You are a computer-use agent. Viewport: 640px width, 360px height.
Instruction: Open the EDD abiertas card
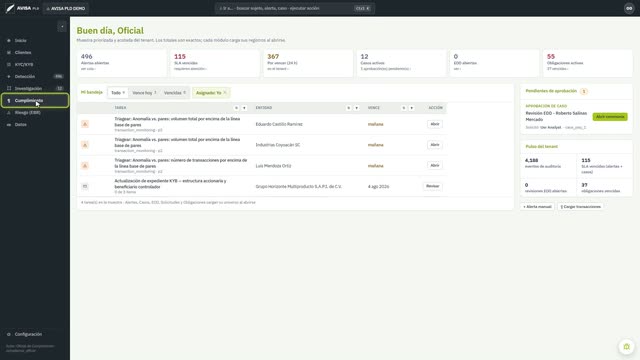(494, 63)
